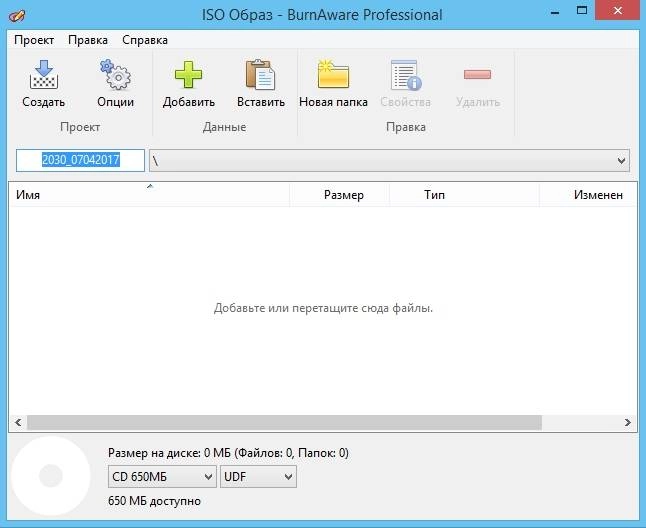Close the BurnAware window
Image resolution: width=646 pixels, height=528 pixels.
[x=618, y=11]
